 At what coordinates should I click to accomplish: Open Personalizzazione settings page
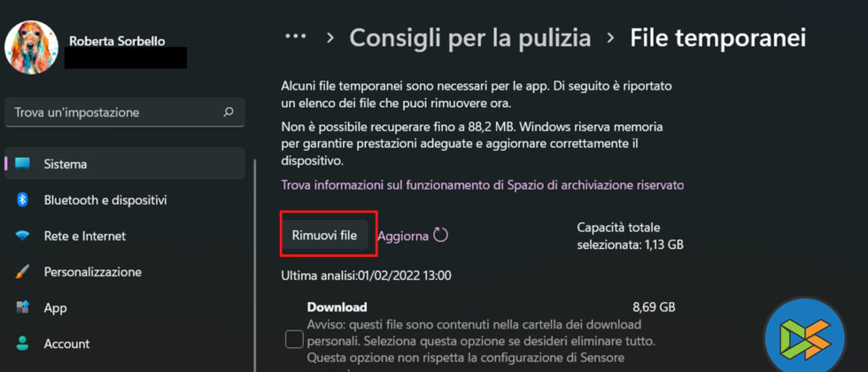[x=93, y=272]
